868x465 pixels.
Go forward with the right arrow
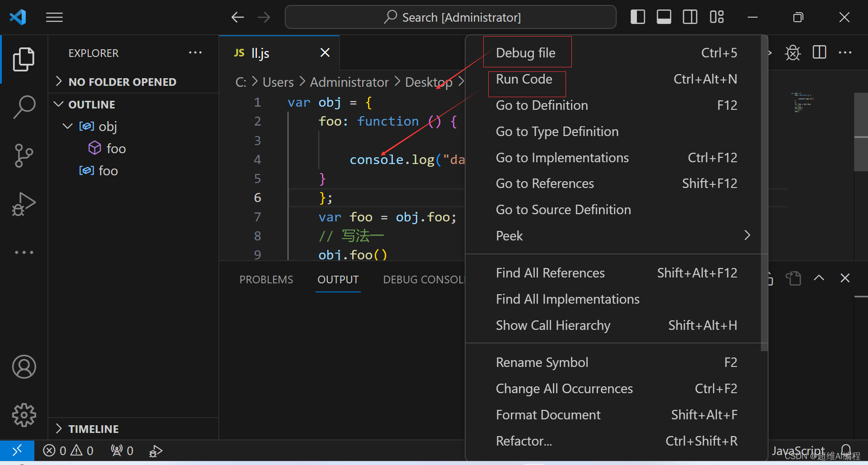pos(264,17)
